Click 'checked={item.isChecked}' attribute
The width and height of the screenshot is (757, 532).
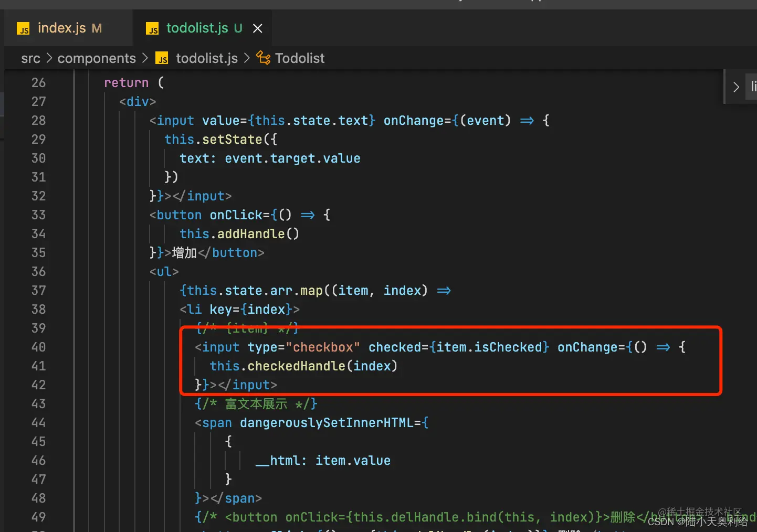pyautogui.click(x=459, y=347)
